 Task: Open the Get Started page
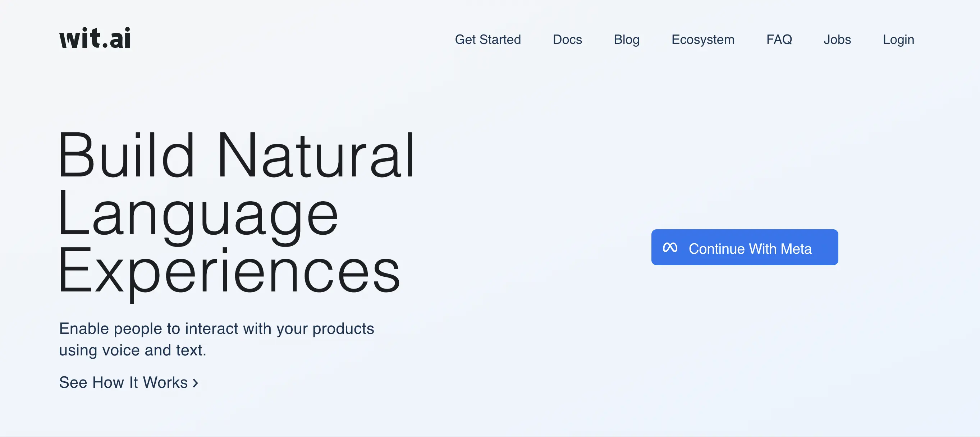(x=488, y=40)
